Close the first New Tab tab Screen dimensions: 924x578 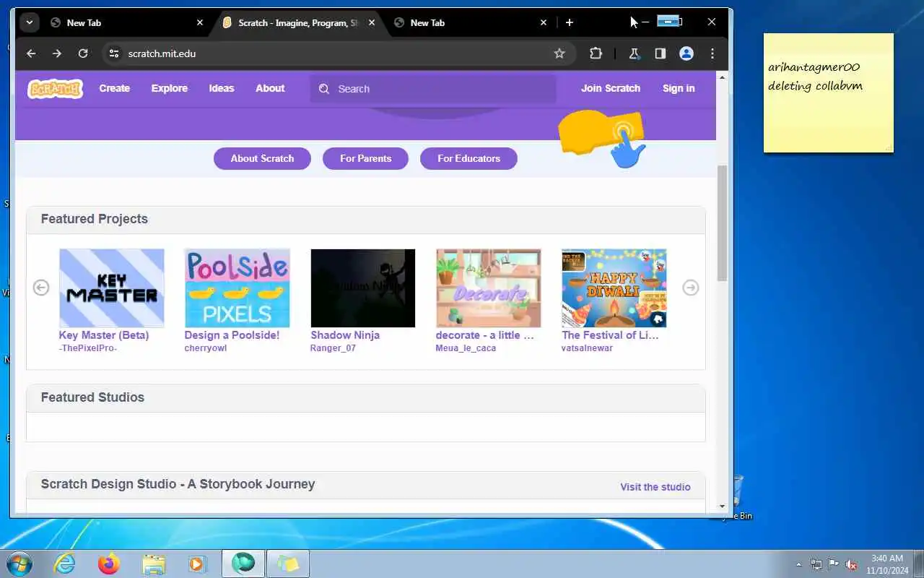(x=200, y=22)
